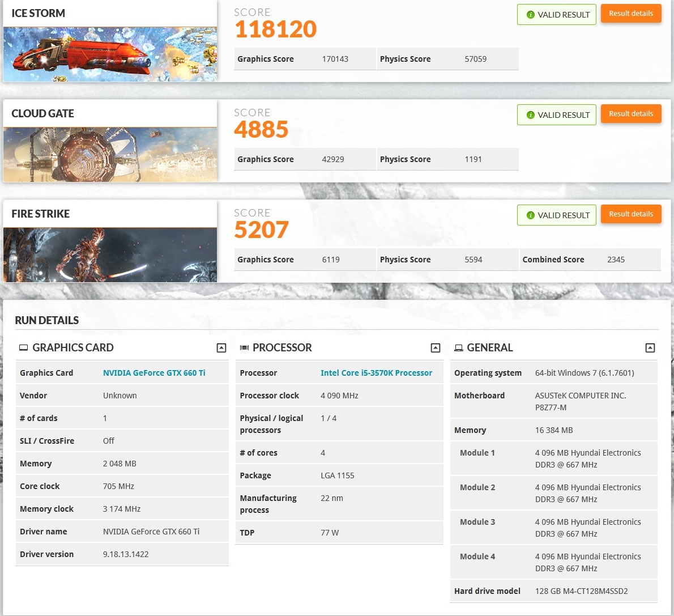Select Ice Storm score 118120
Image resolution: width=674 pixels, height=616 pixels.
pos(275,29)
